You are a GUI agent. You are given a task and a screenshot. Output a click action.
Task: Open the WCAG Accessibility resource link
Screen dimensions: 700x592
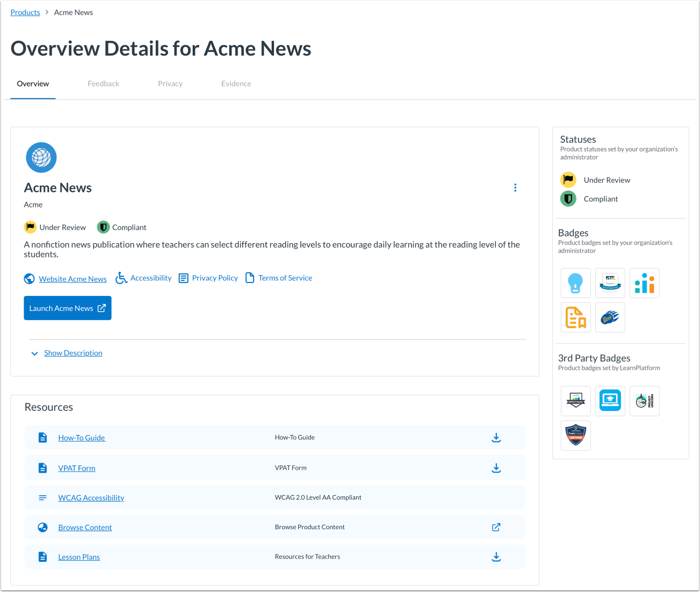click(91, 497)
